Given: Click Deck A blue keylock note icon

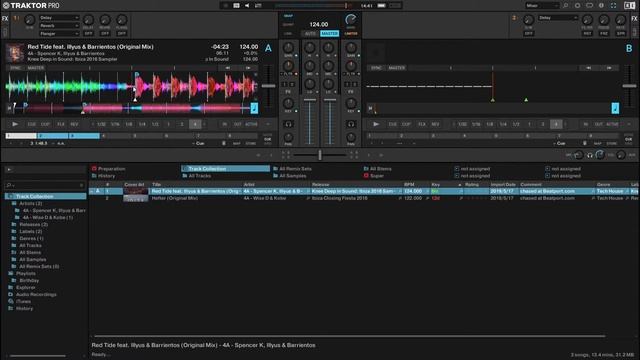Looking at the screenshot, I should click(254, 108).
